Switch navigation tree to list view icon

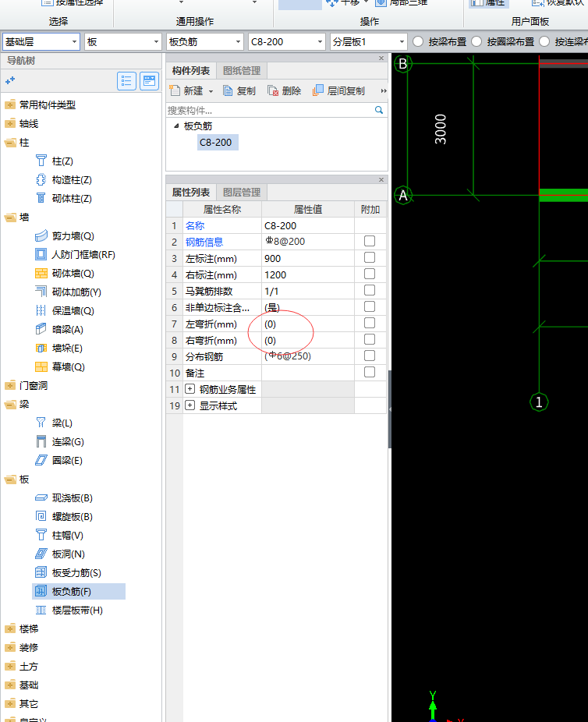pyautogui.click(x=126, y=81)
